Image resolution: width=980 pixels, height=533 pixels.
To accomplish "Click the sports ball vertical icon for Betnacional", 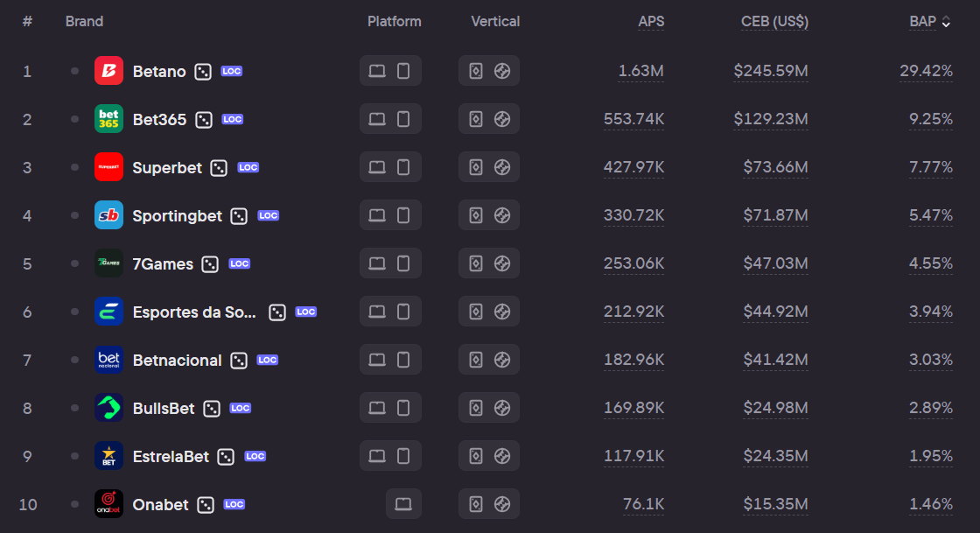I will pos(502,360).
